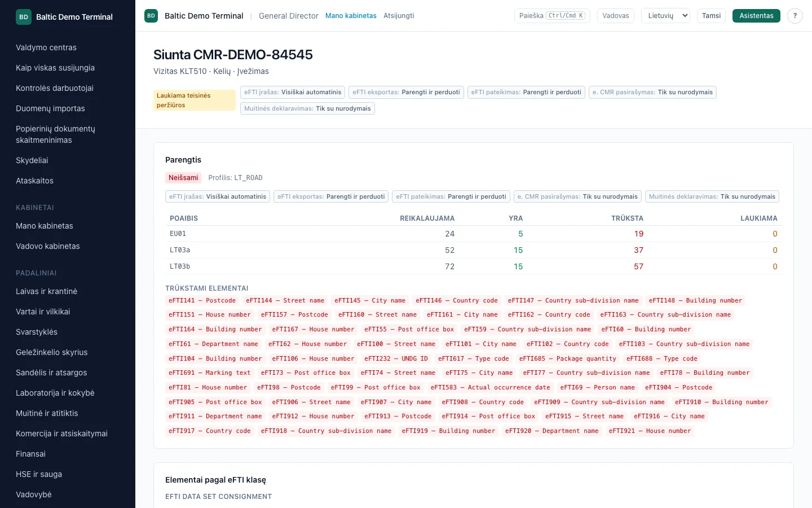The width and height of the screenshot is (812, 508).
Task: Click the Neišsami status badge
Action: [183, 178]
